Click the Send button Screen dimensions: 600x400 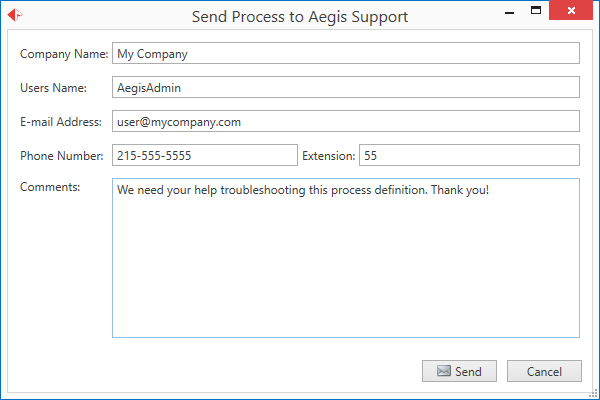pyautogui.click(x=459, y=371)
